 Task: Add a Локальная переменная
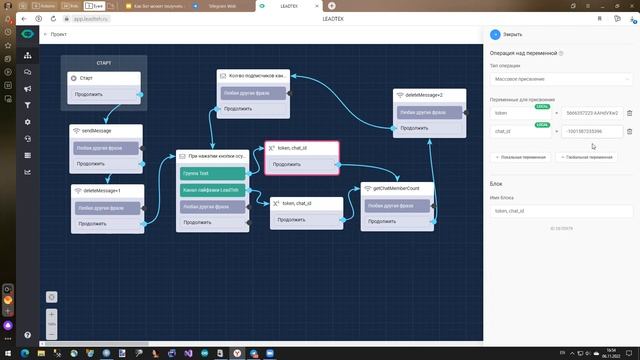click(x=520, y=157)
